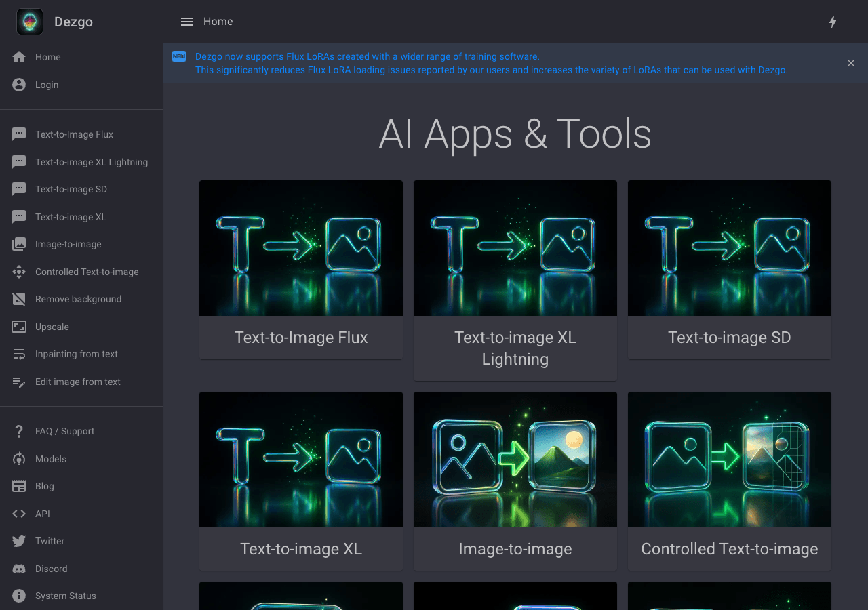Click the Controlled Text-to-image card title
Screen dimensions: 868x610
730,549
